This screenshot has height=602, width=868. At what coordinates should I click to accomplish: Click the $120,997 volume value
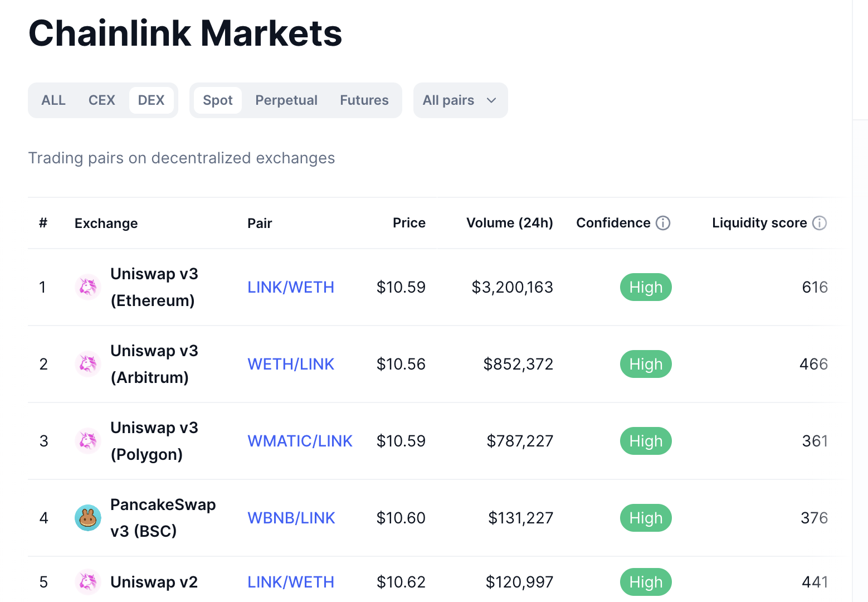tap(520, 582)
